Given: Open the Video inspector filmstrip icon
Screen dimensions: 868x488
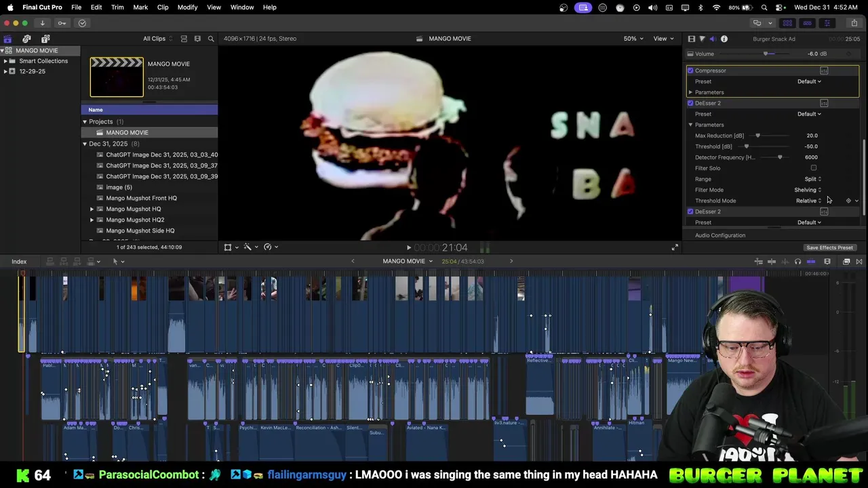Looking at the screenshot, I should [691, 39].
